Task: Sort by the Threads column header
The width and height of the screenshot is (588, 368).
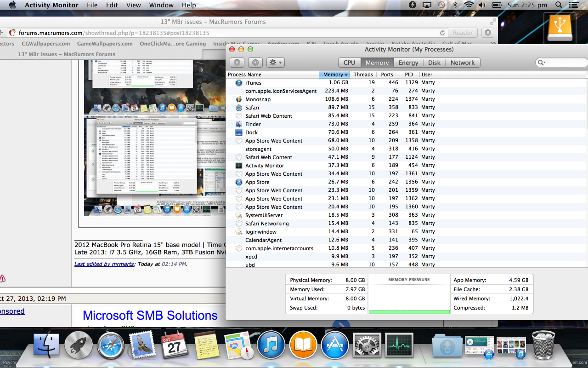Action: [363, 75]
